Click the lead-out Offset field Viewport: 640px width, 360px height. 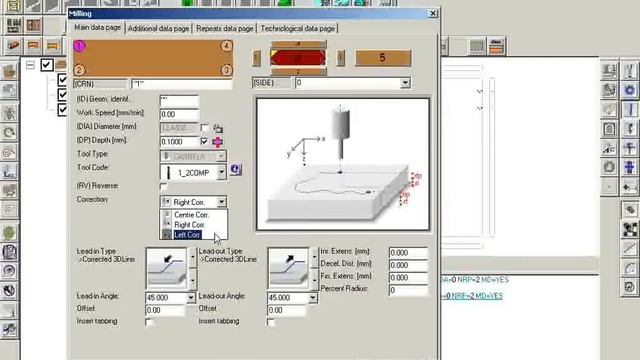[x=287, y=310]
